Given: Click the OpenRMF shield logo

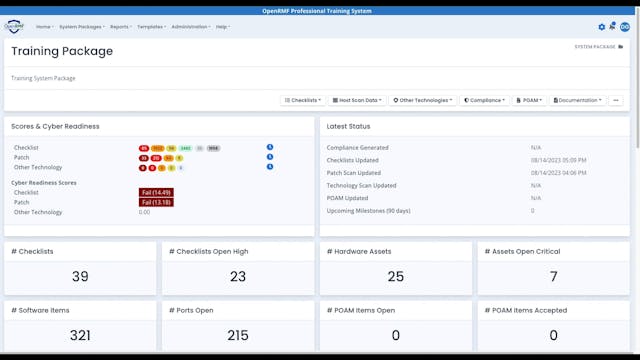Looking at the screenshot, I should coord(14,27).
